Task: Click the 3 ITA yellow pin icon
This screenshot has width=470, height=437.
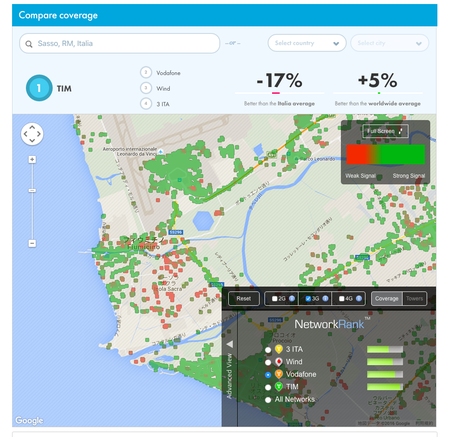Action: pyautogui.click(x=279, y=349)
